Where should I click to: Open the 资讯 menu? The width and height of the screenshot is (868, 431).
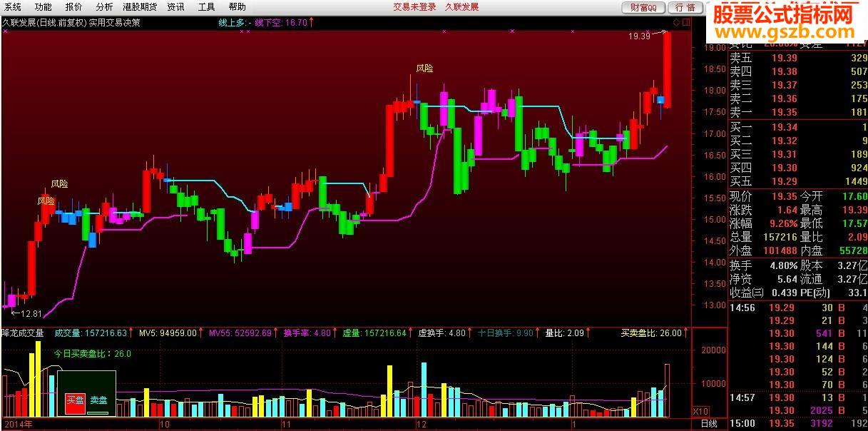[x=175, y=7]
